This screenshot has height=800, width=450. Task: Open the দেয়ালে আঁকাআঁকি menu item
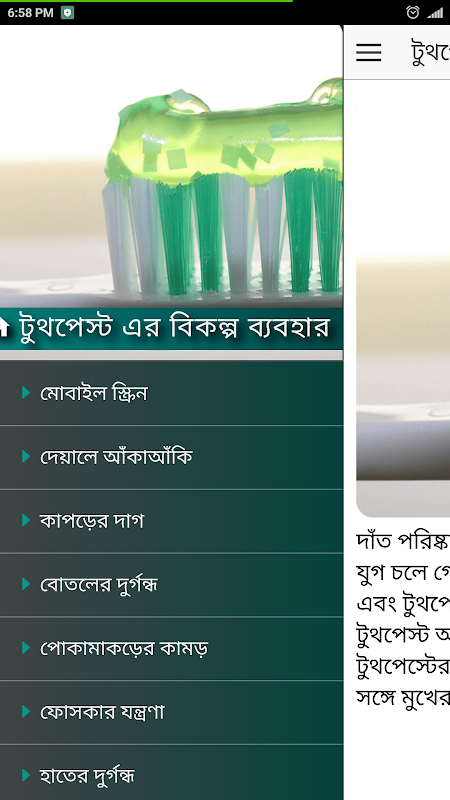171,457
